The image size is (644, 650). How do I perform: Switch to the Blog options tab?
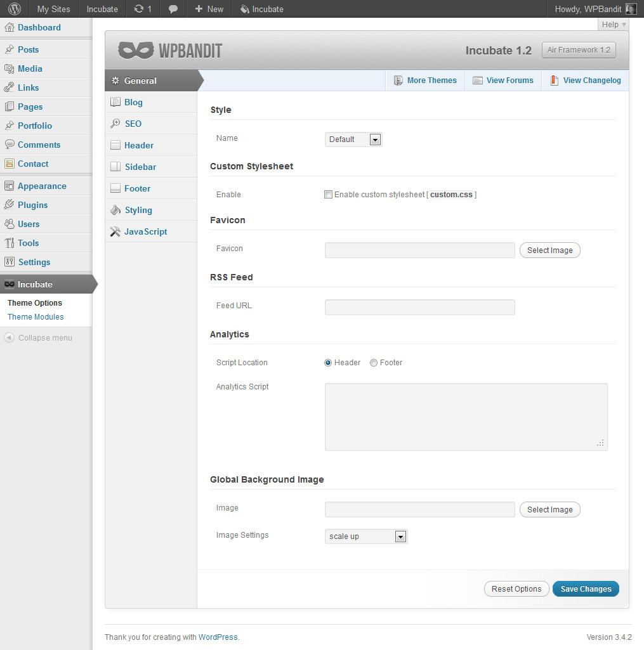click(133, 102)
